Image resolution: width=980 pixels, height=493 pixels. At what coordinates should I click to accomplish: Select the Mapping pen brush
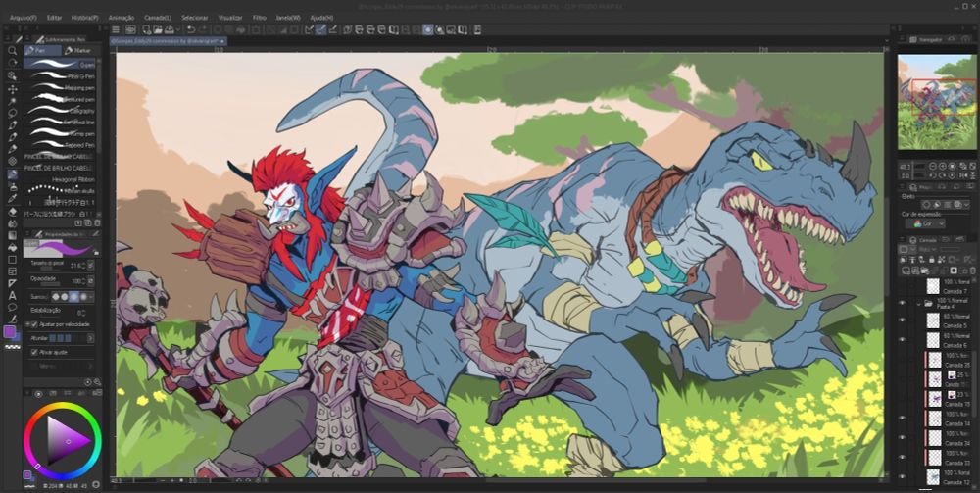click(60, 87)
